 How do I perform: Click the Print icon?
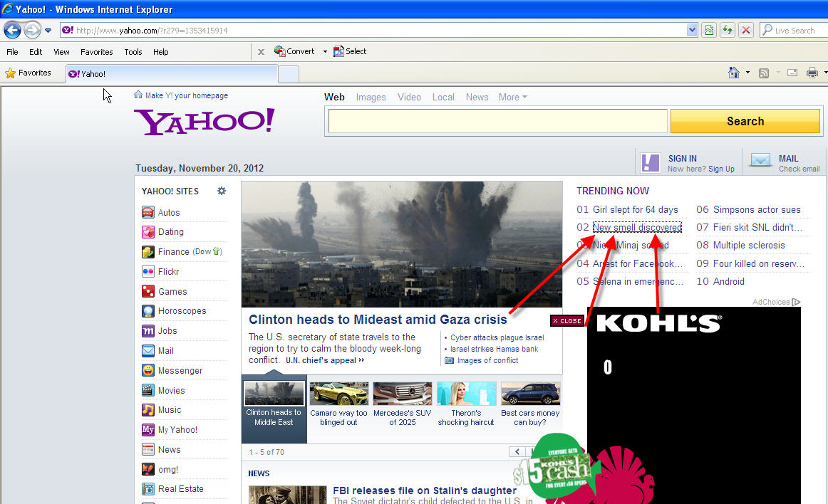coord(812,73)
